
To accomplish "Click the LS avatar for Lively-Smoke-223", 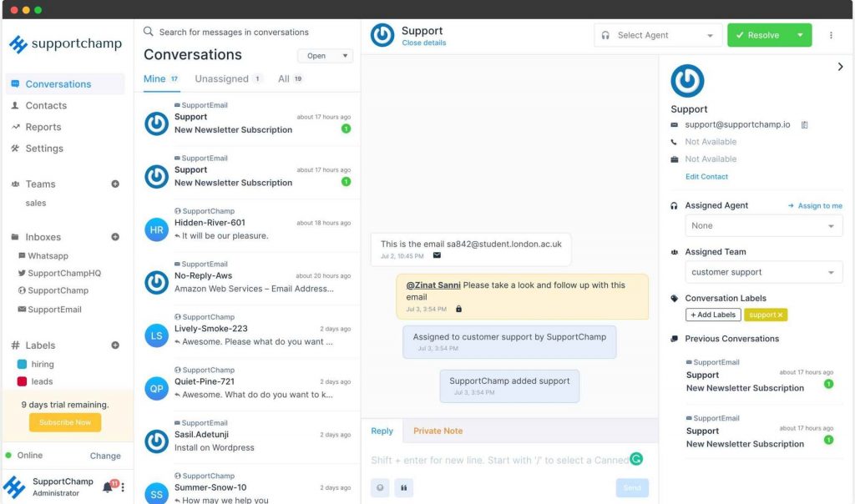I will point(156,335).
